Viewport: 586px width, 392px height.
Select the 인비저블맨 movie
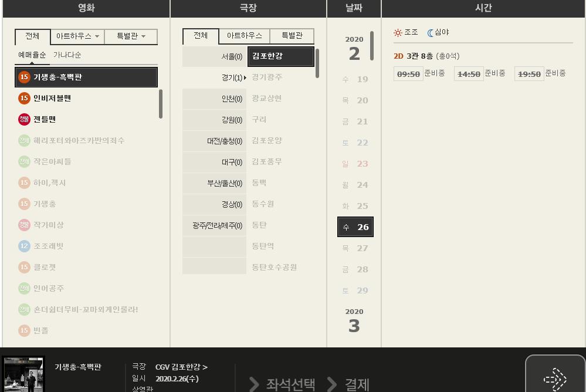52,98
